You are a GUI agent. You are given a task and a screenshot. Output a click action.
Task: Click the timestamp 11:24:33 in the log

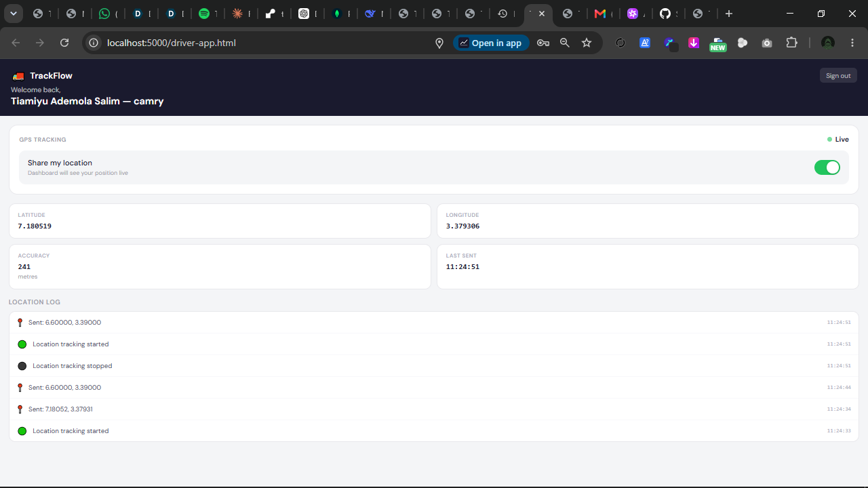point(839,431)
